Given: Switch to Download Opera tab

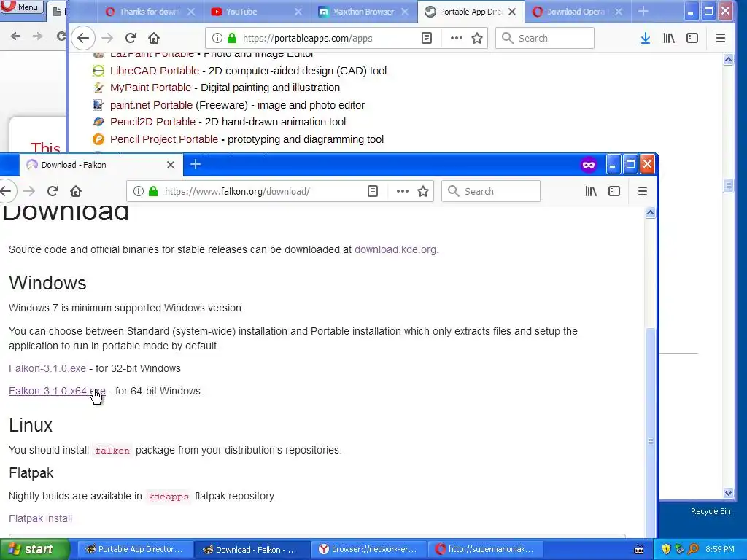Looking at the screenshot, I should [578, 12].
